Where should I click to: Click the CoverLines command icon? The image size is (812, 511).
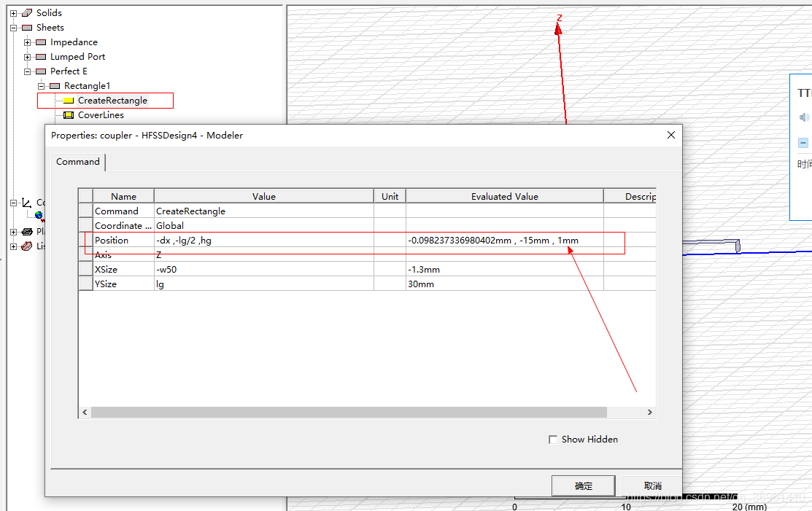tap(69, 115)
